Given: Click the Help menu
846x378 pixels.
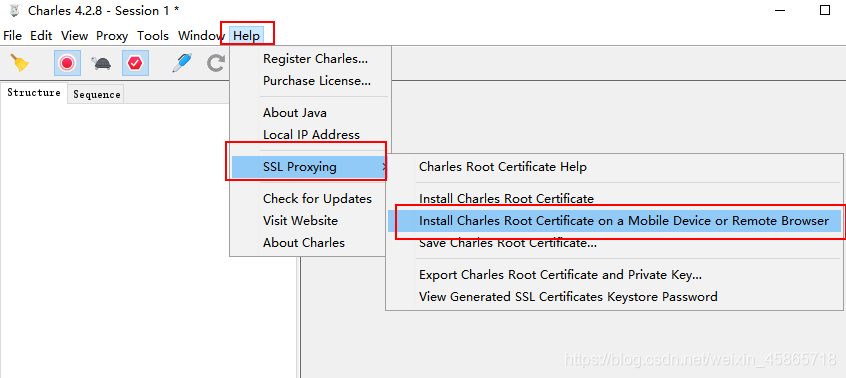Looking at the screenshot, I should click(247, 36).
